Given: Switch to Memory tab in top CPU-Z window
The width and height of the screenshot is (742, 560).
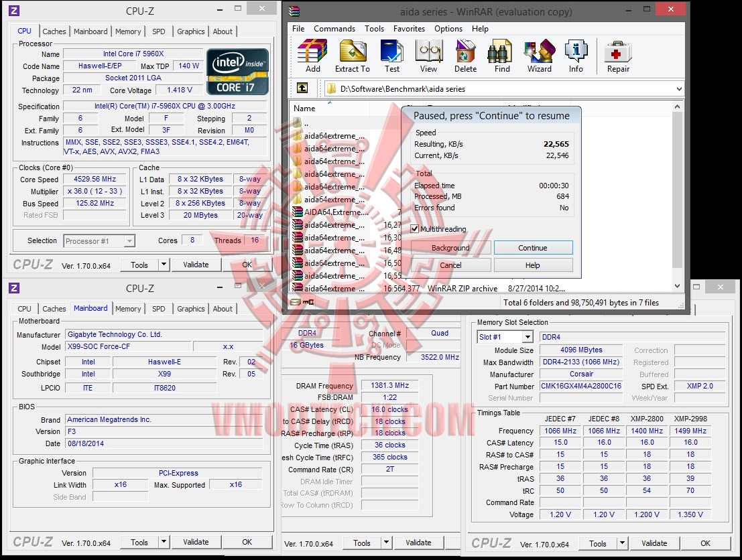Looking at the screenshot, I should [x=128, y=31].
